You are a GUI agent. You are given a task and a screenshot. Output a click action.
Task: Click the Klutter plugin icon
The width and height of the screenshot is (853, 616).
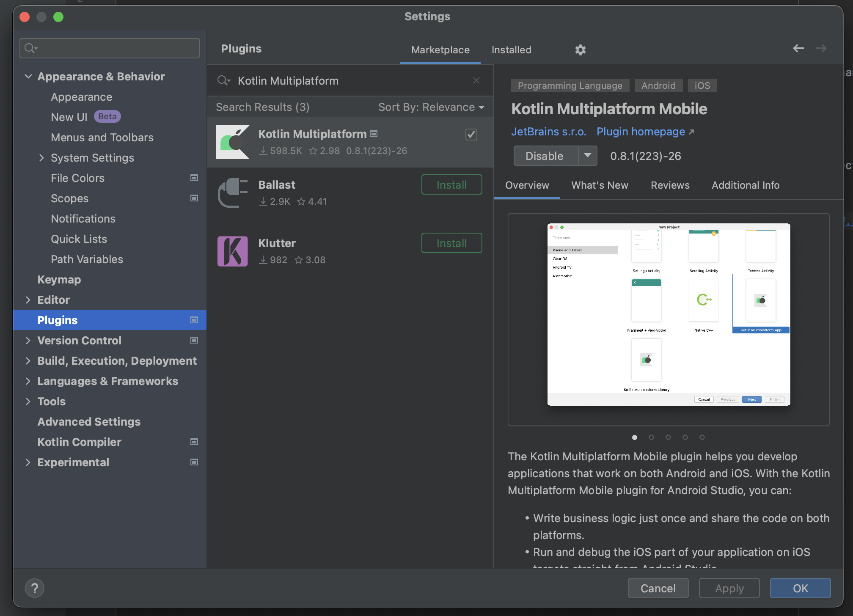232,251
